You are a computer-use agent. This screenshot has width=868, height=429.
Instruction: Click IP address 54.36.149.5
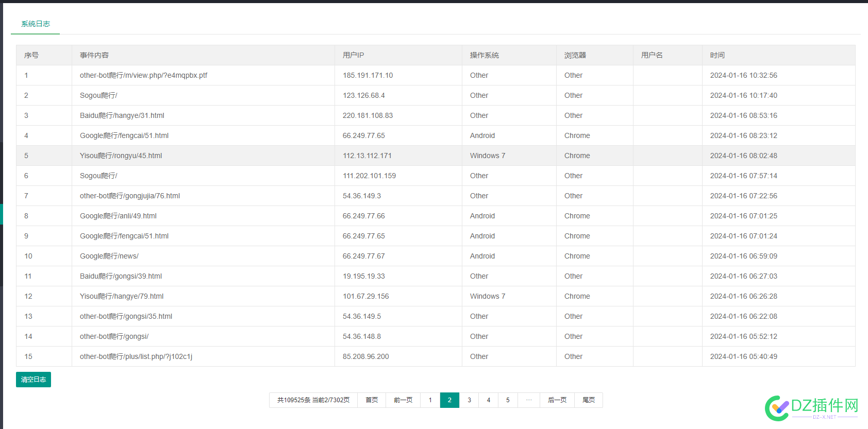362,316
